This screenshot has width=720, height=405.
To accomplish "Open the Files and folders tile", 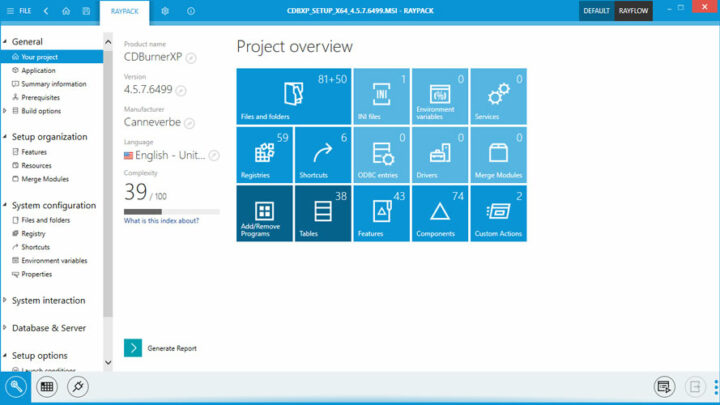I will 294,96.
